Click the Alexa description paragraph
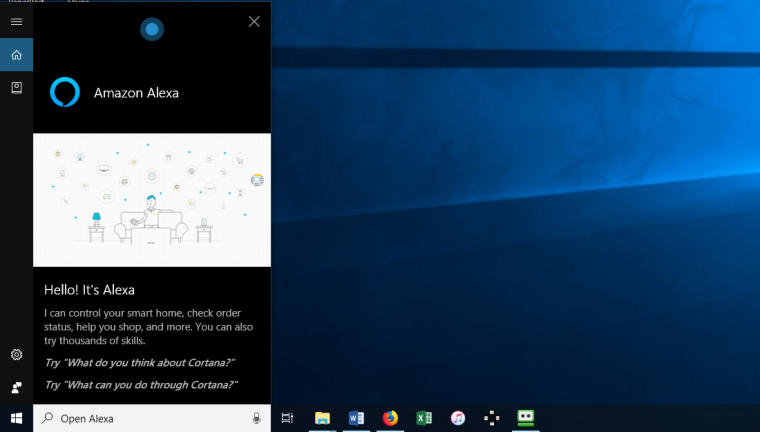The height and width of the screenshot is (432, 760). tap(148, 327)
